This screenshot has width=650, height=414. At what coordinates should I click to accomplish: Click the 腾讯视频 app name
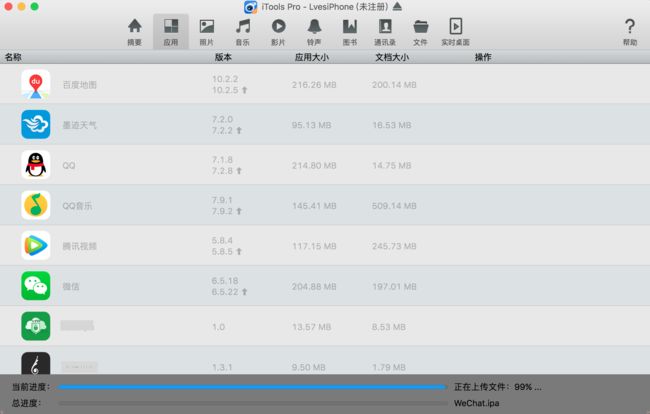pyautogui.click(x=80, y=246)
